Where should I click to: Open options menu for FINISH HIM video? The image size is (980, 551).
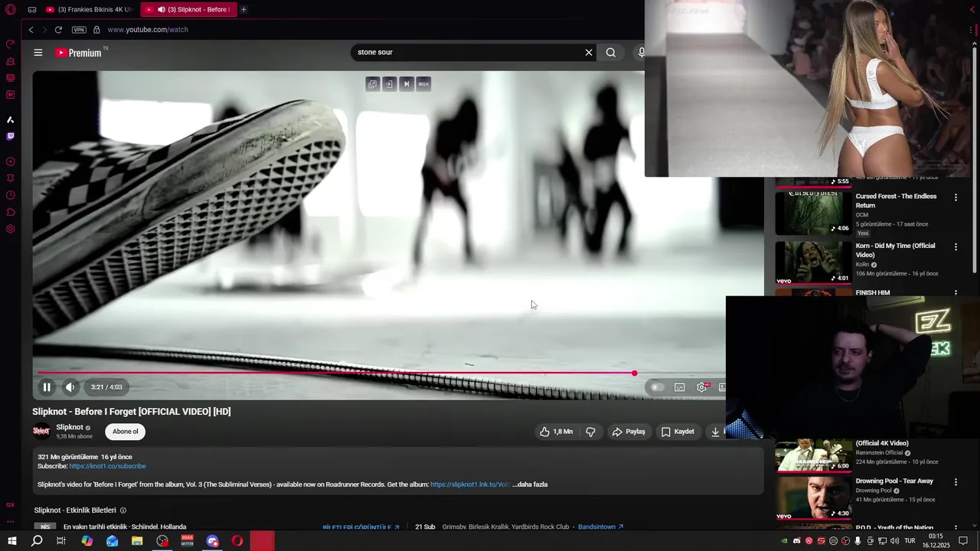(x=955, y=292)
